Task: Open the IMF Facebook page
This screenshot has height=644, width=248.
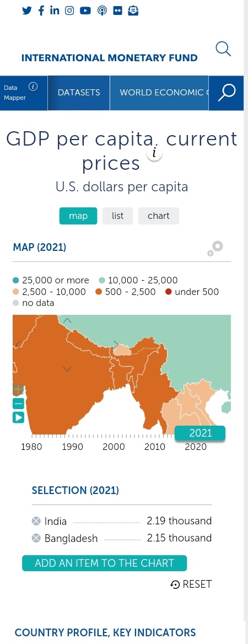Action: (x=41, y=10)
